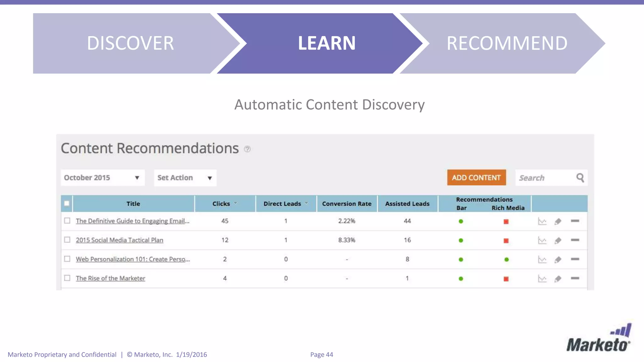The width and height of the screenshot is (644, 362).
Task: Toggle Rich Media green dot for Web Personalization row
Action: click(506, 260)
